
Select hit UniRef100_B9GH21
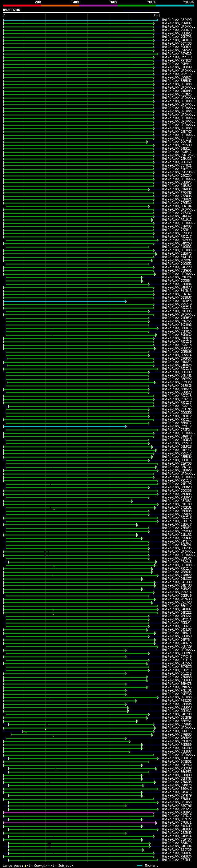pyautogui.click(x=177, y=47)
